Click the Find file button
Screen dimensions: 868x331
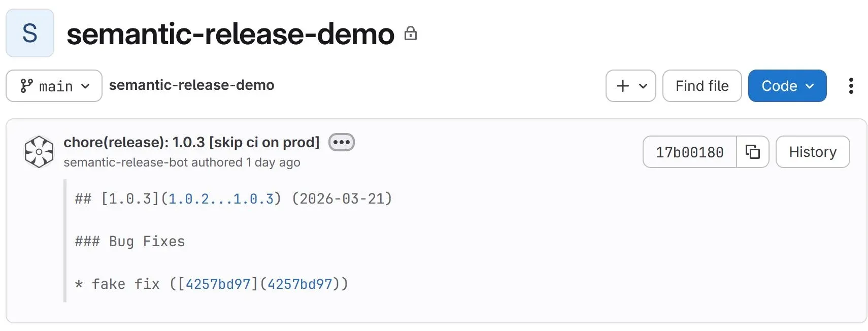(702, 86)
